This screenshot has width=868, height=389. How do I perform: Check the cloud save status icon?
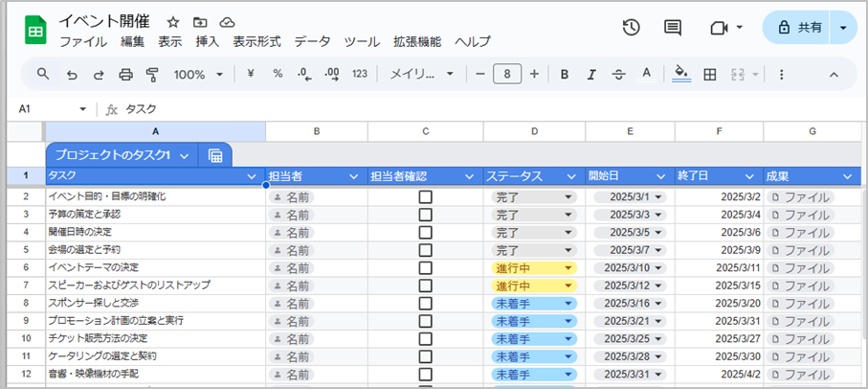(227, 22)
